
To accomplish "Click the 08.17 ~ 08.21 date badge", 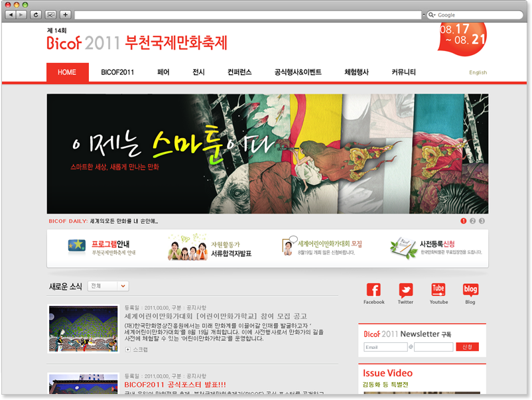I will point(462,38).
